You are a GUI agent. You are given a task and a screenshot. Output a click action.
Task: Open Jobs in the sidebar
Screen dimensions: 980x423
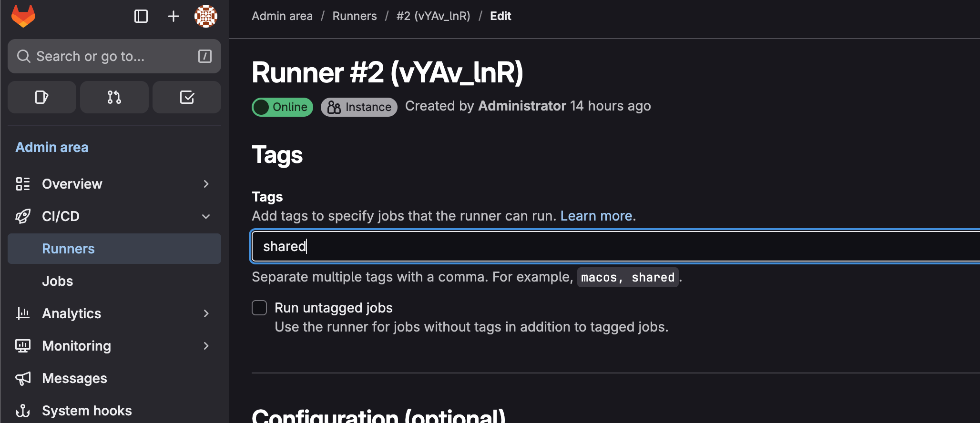114,281
